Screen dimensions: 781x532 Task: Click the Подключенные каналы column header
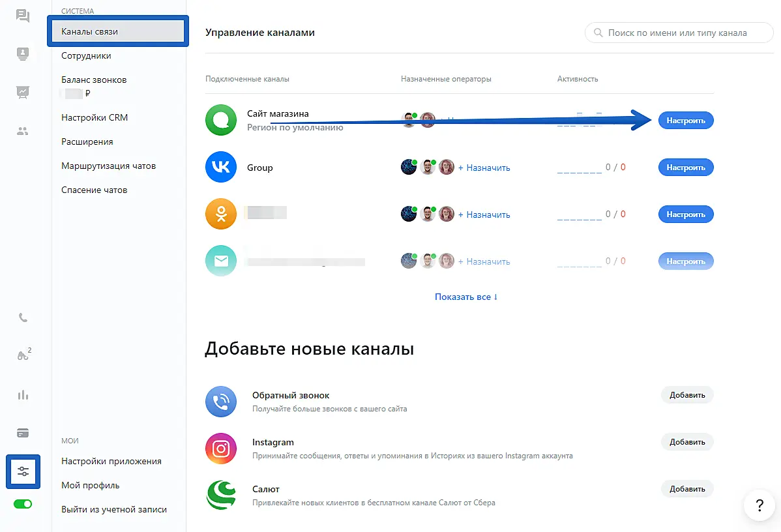248,79
